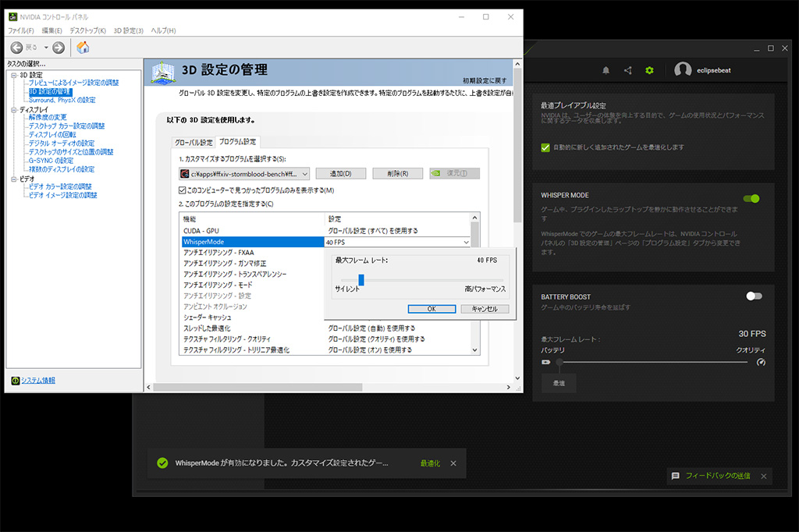This screenshot has width=799, height=532.
Task: Dismiss the WhisperMode notification with X
Action: point(453,463)
